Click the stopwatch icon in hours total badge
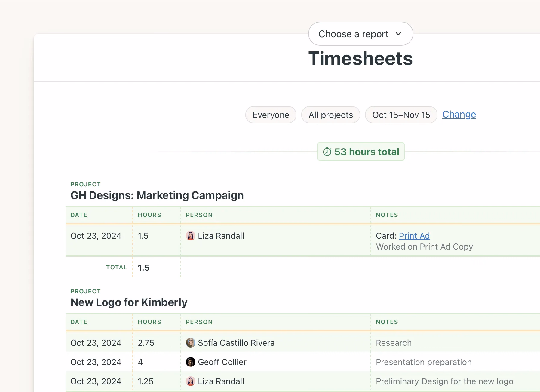 point(327,152)
